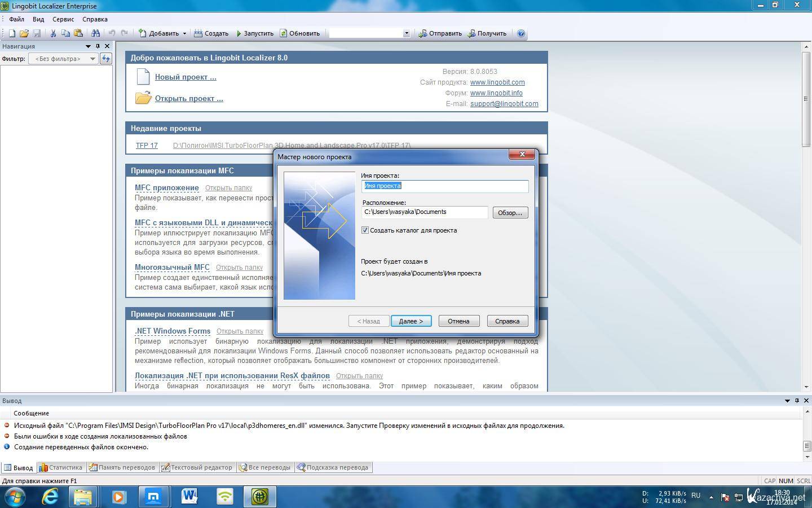
Task: Click the Отправить toolbar button
Action: click(x=440, y=33)
